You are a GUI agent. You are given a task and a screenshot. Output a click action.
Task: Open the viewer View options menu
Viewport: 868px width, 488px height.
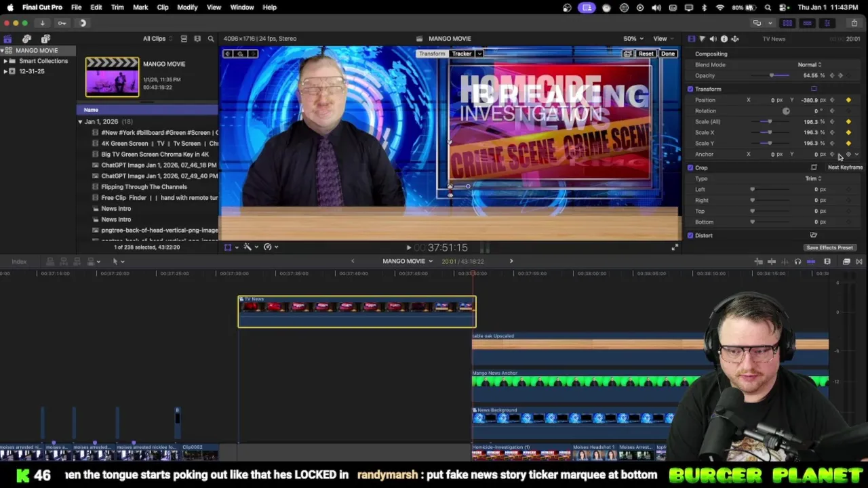[x=663, y=39]
